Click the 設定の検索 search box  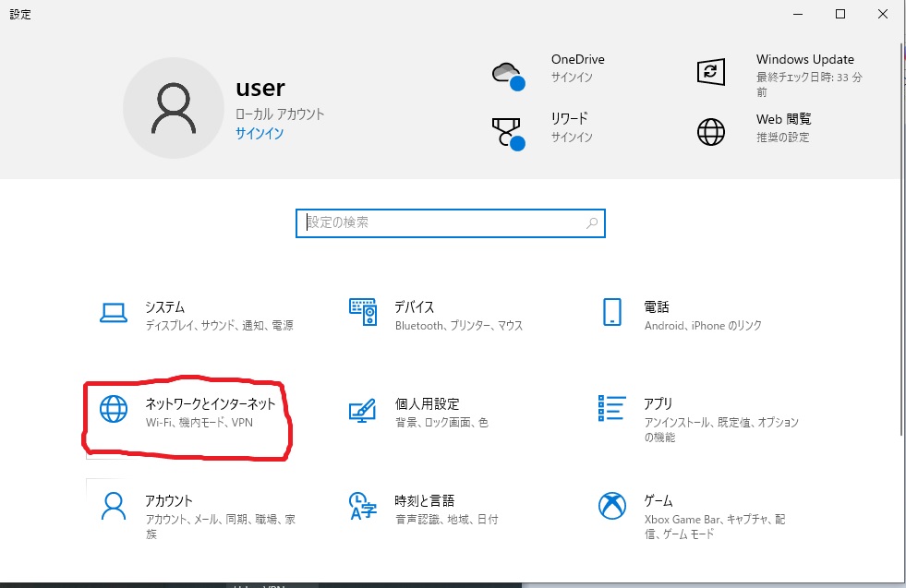450,222
